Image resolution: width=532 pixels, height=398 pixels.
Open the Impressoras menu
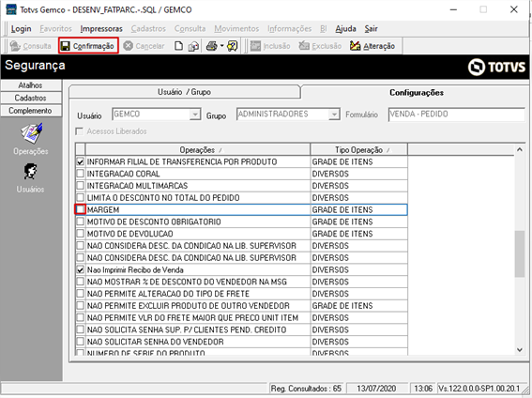click(x=101, y=29)
